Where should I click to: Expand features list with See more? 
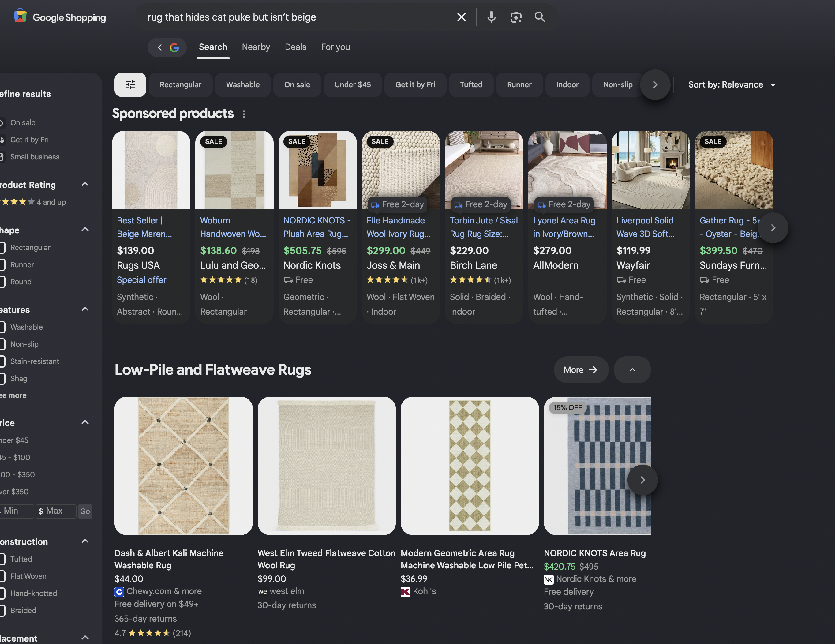[x=13, y=395]
